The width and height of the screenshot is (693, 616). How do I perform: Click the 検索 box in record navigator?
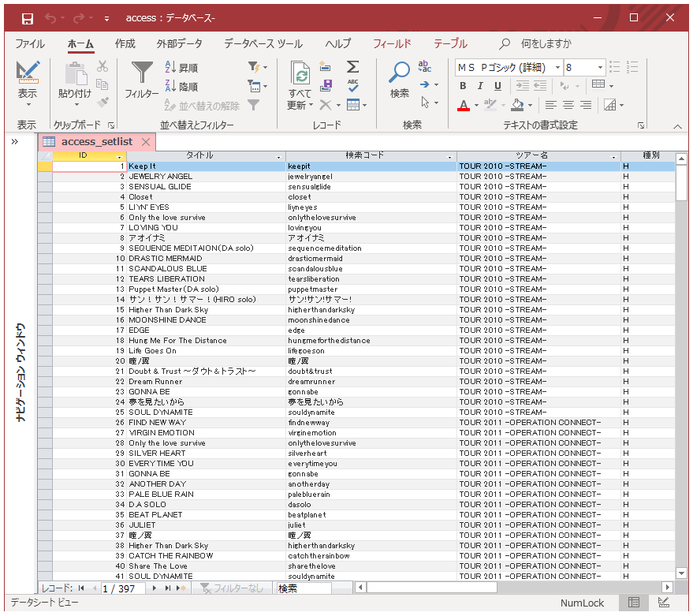point(304,588)
